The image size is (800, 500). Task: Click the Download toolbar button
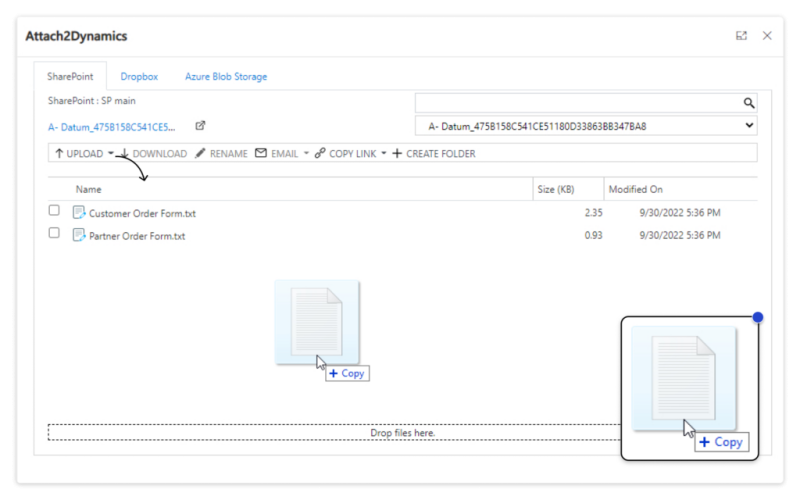click(153, 154)
